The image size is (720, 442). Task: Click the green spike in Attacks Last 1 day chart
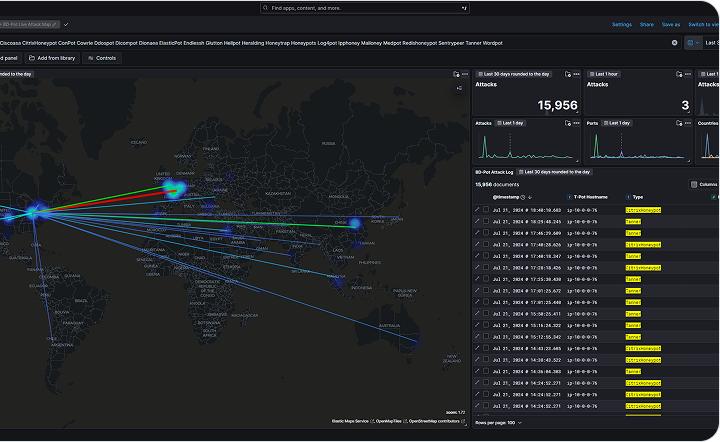point(484,146)
